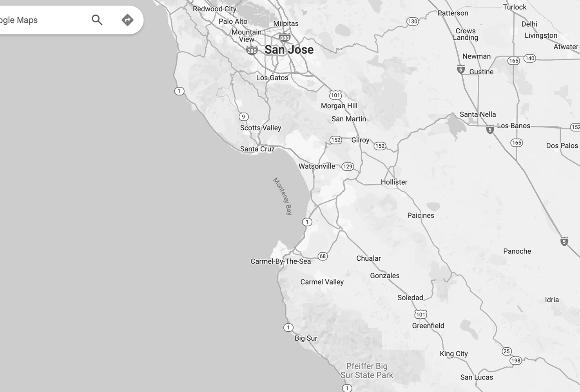The height and width of the screenshot is (392, 580).
Task: Select the Highway 130 route marker
Action: pyautogui.click(x=413, y=22)
